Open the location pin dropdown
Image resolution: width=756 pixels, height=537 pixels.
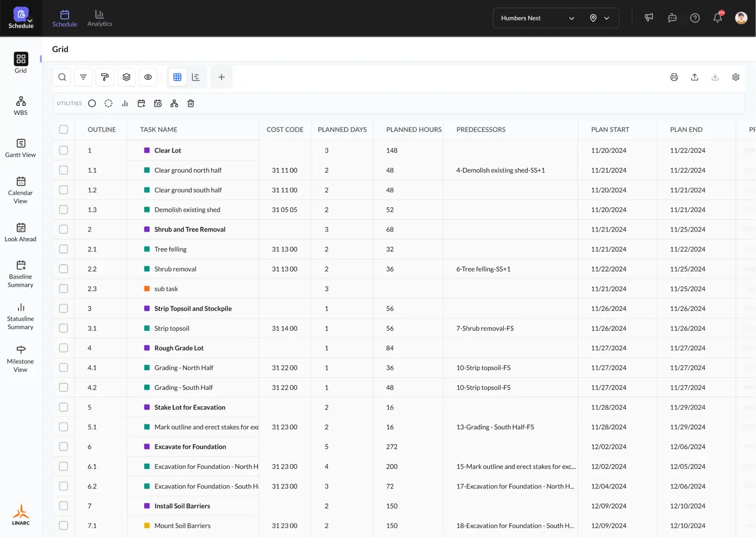[x=599, y=18]
